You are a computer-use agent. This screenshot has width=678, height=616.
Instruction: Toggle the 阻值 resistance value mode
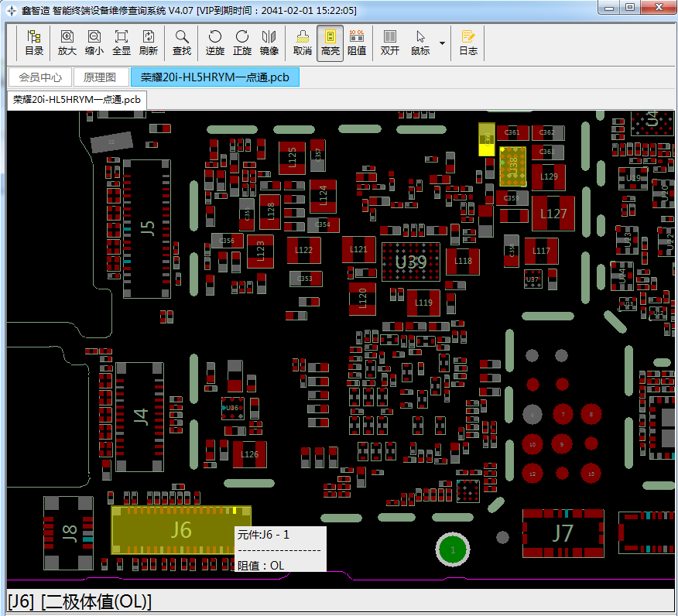point(357,43)
